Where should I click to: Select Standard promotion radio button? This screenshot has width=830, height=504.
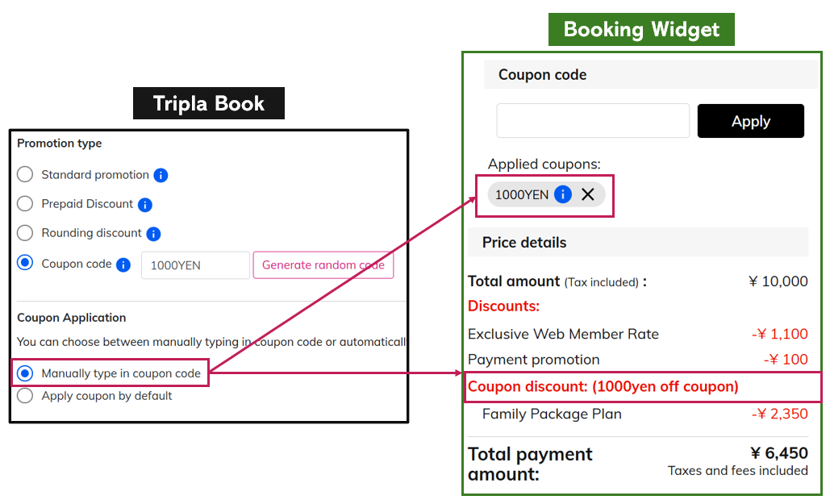(25, 175)
